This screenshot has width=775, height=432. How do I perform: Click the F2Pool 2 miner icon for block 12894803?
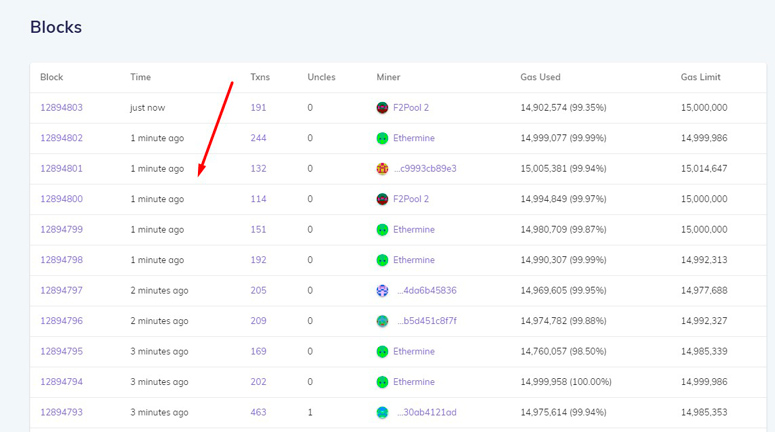(x=382, y=108)
